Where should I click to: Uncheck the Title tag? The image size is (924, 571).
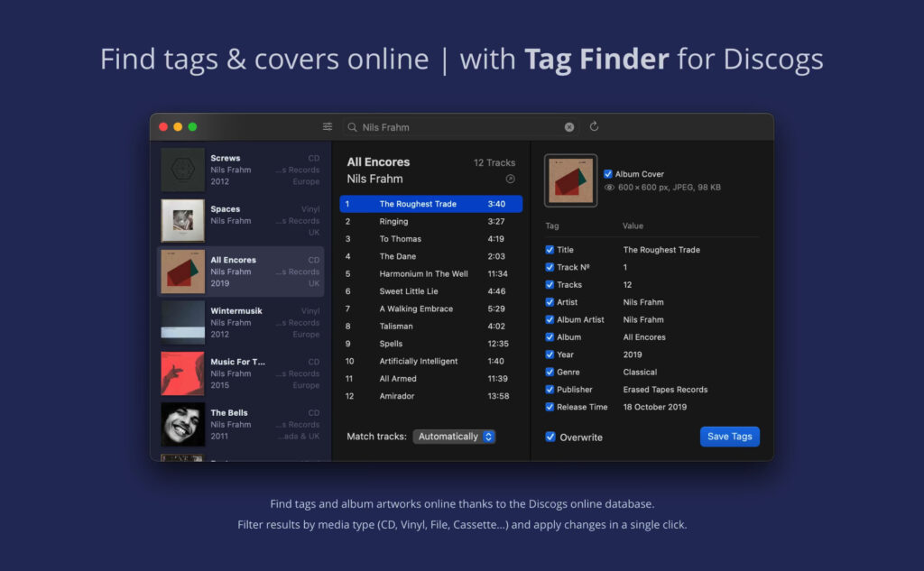point(550,250)
